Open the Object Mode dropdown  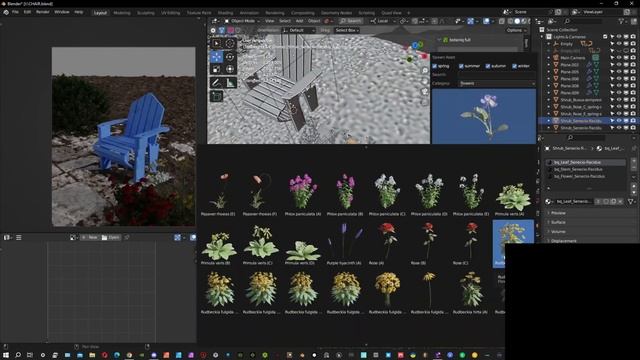(x=242, y=21)
